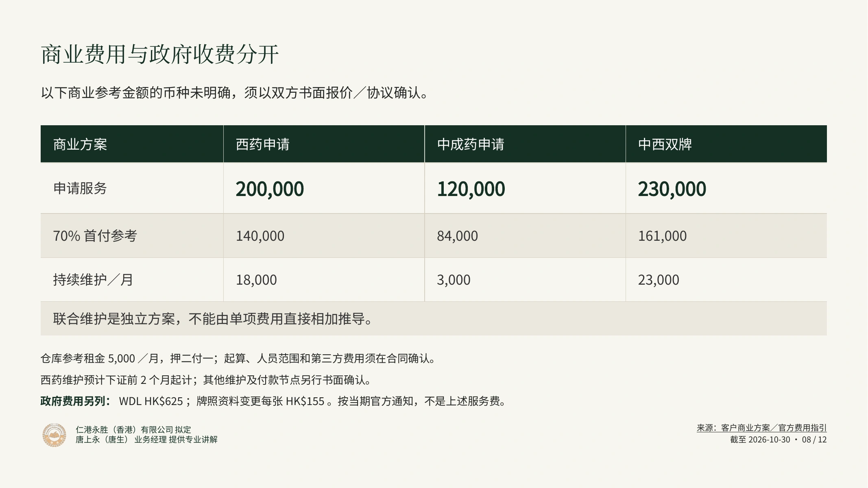Click the 仁港永胜（香港）有限公司 拟定 footer text

[x=133, y=429]
